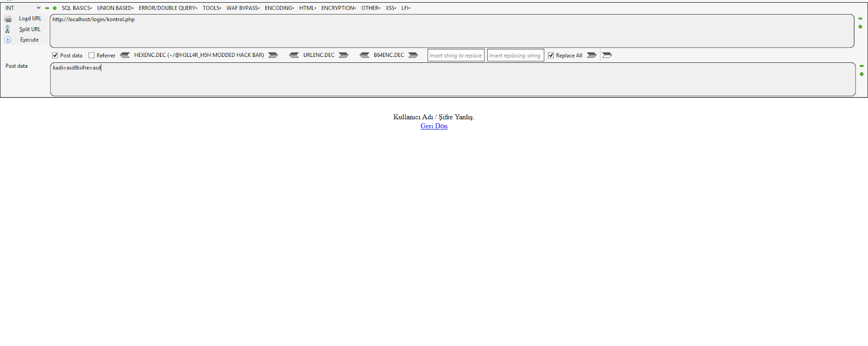The image size is (868, 346).
Task: Enlarge the Post data box with green plus
Action: pos(861,74)
